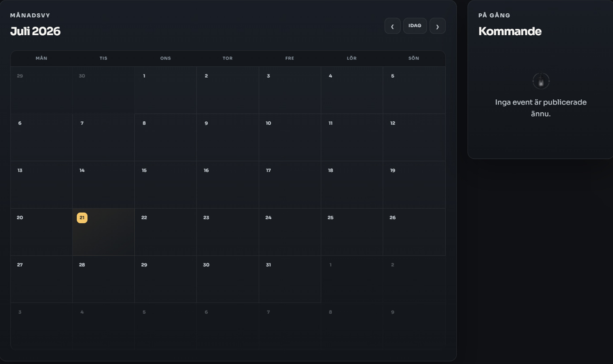Click the Inga event är publicerade message

pyautogui.click(x=541, y=108)
